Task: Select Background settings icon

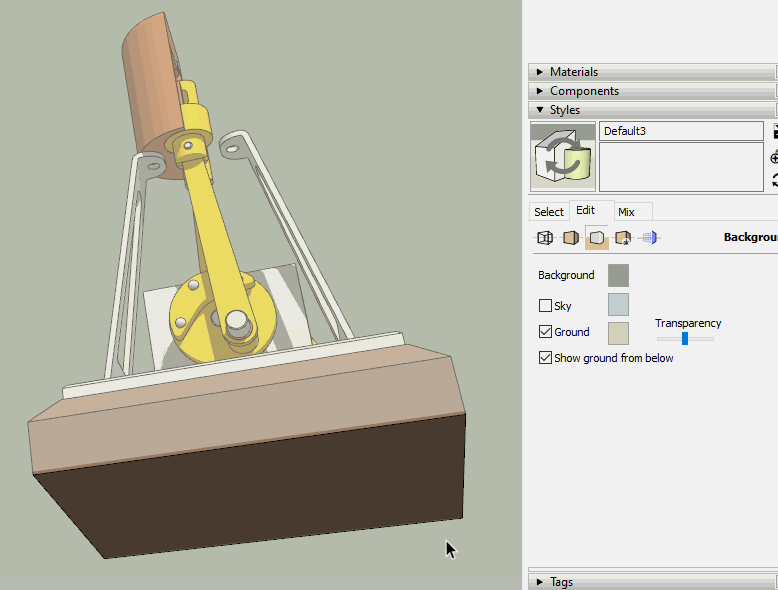Action: pyautogui.click(x=597, y=238)
